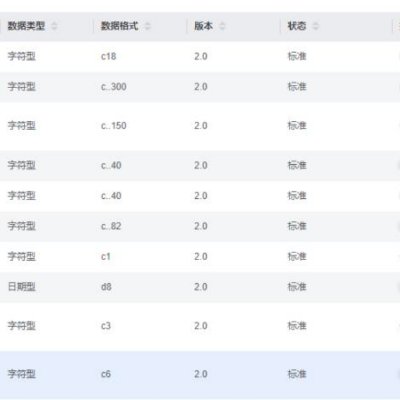Sort by the 数据类型 column arrows
The width and height of the screenshot is (400, 400).
point(54,26)
